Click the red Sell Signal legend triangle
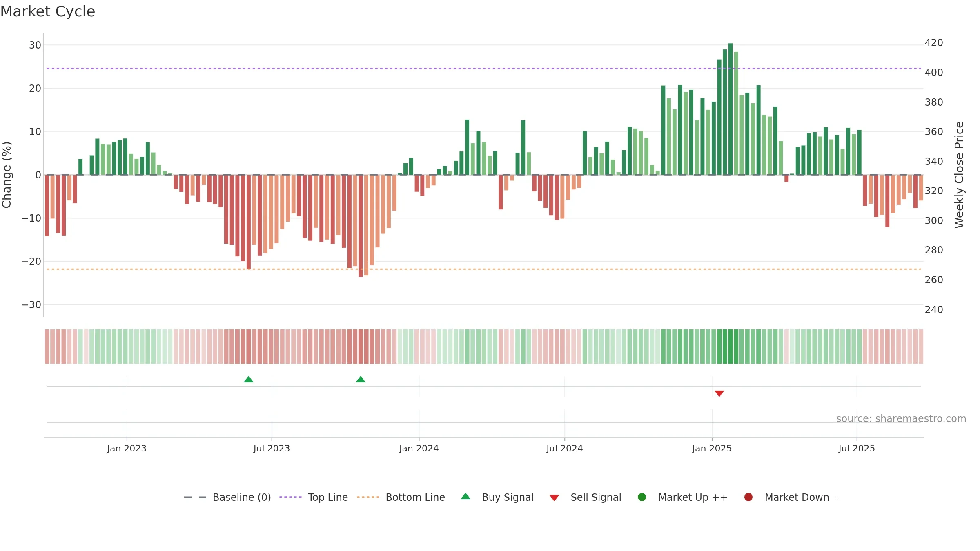 (554, 498)
